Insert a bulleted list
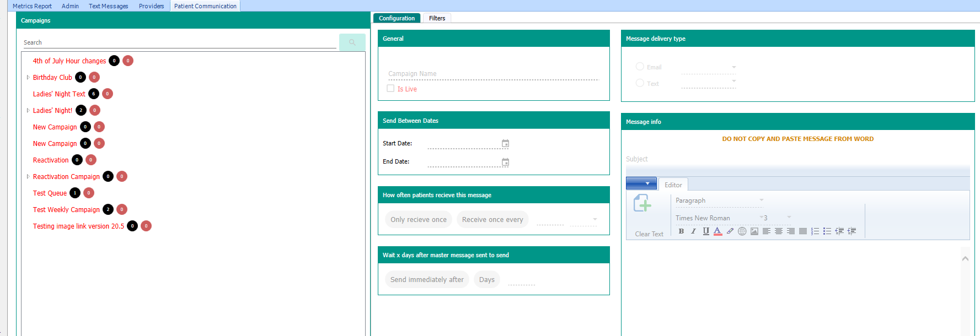980x336 pixels. 827,231
